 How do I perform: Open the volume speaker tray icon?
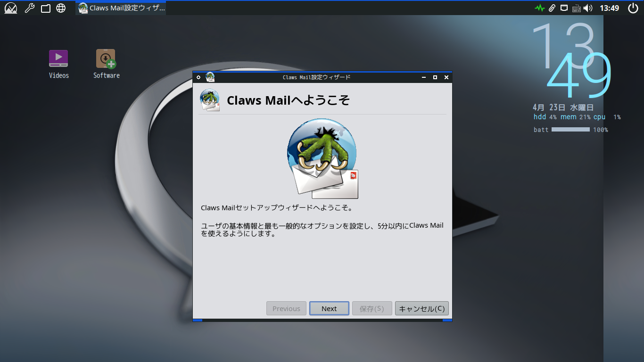[x=588, y=8]
